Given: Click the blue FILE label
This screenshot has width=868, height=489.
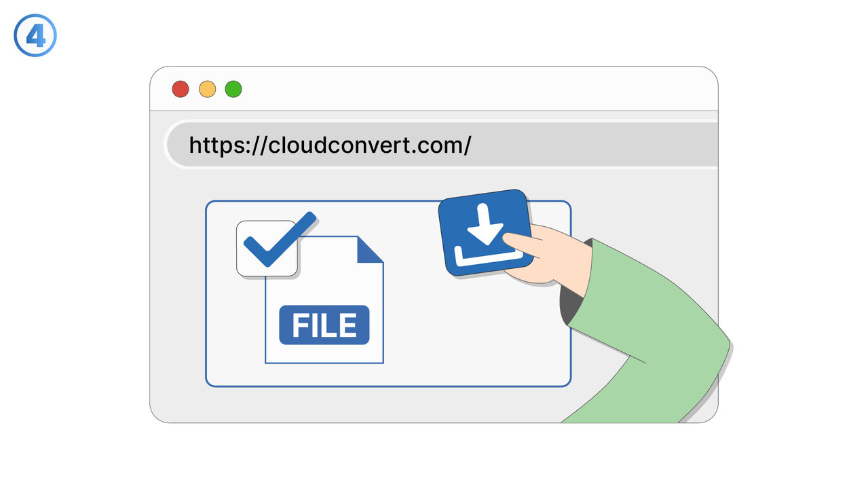Looking at the screenshot, I should (x=324, y=325).
